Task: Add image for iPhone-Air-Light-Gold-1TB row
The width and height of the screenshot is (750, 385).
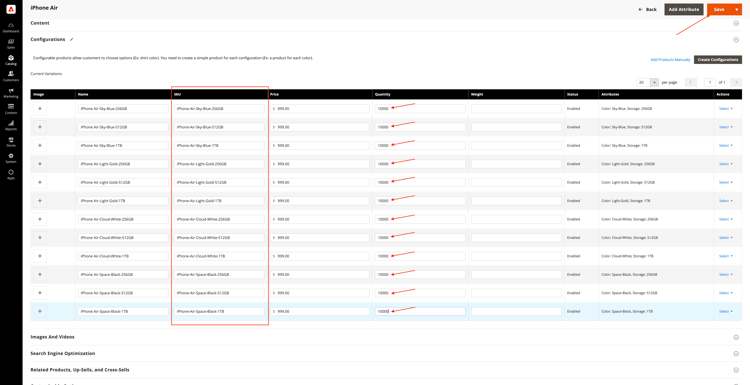Action: (40, 201)
